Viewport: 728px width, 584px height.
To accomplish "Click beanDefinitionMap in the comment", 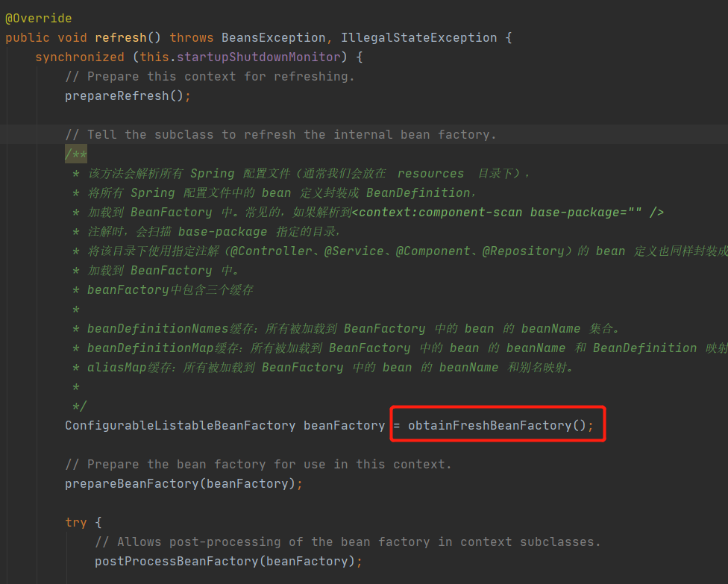I will tap(151, 348).
